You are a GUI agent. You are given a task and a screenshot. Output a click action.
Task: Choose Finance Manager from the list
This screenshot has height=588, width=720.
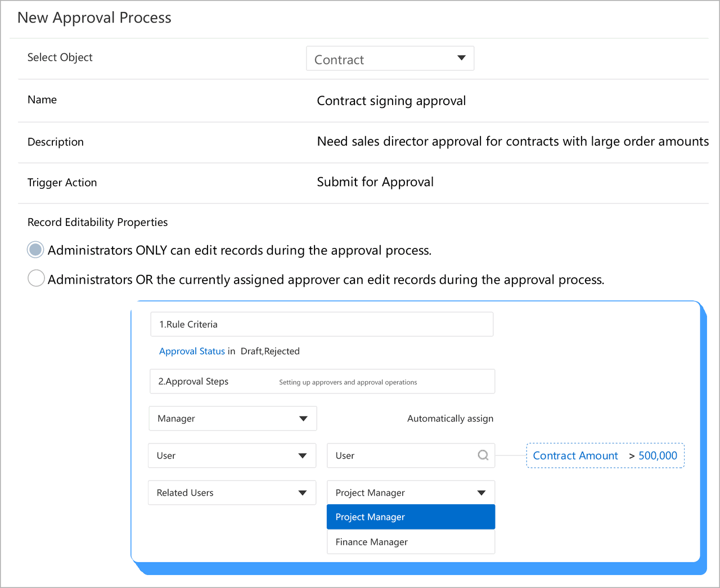[411, 542]
